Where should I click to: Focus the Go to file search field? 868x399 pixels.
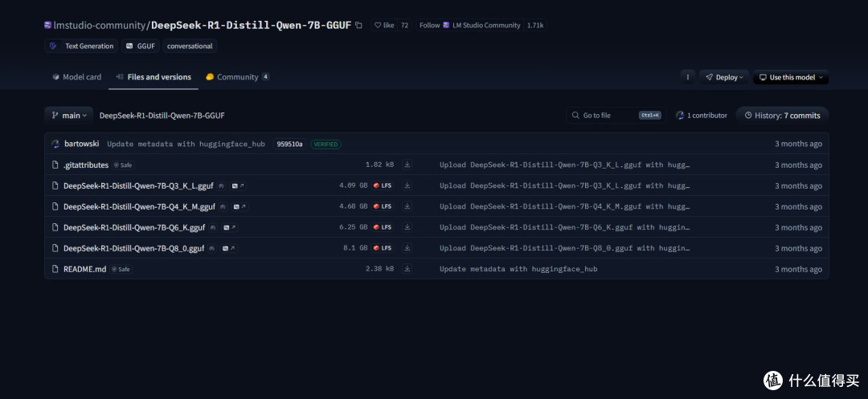616,116
